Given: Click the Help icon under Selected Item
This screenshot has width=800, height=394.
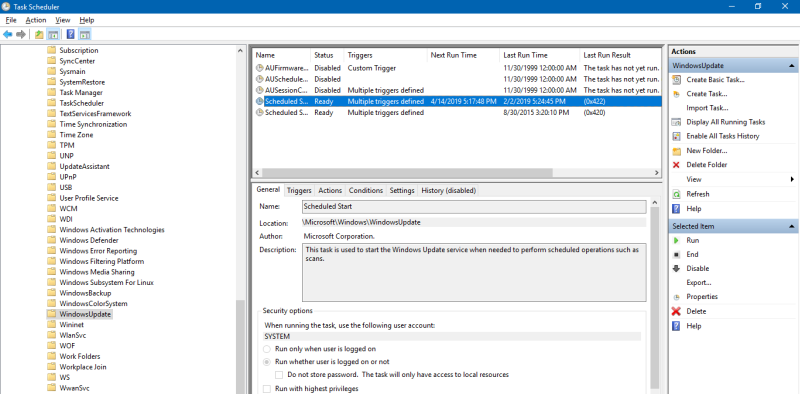Looking at the screenshot, I should [x=677, y=326].
